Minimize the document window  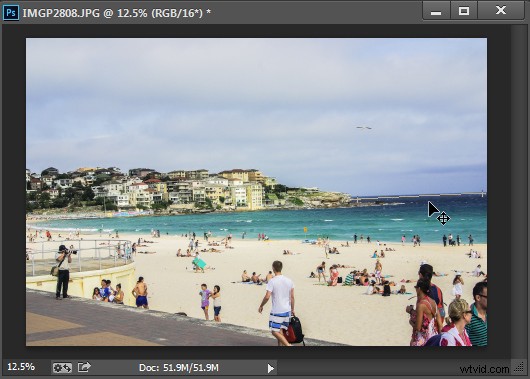(x=436, y=11)
